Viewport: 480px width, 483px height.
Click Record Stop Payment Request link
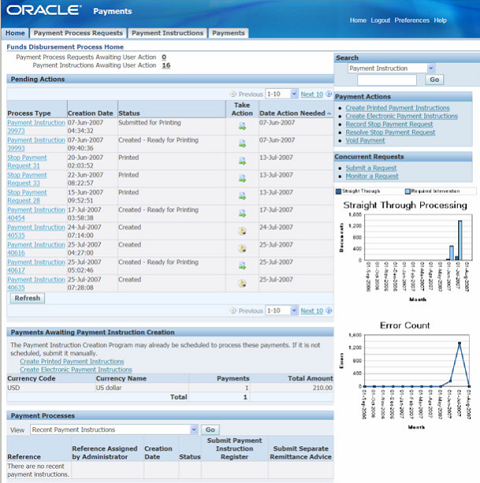[x=389, y=124]
